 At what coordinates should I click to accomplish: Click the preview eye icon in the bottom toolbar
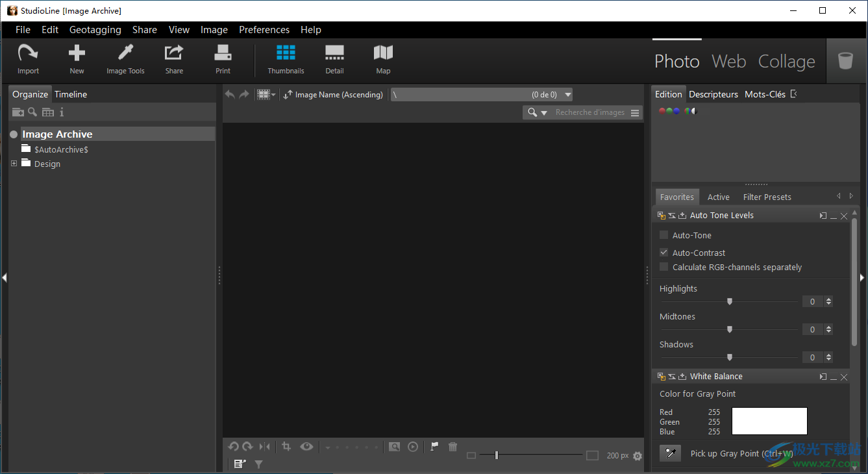(306, 447)
